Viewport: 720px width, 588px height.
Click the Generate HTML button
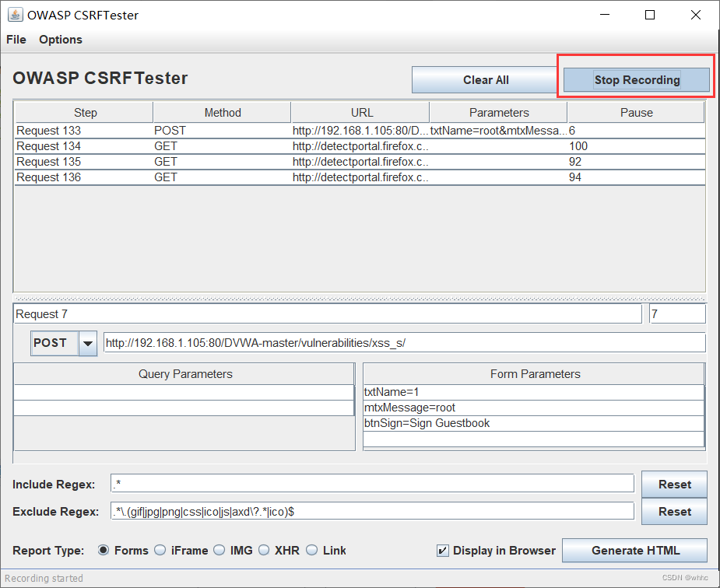tap(635, 551)
